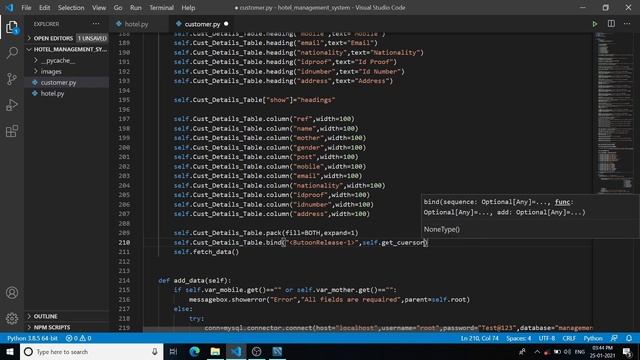Screen dimensions: 640x360
Task: Place cursor on line 214 def add_data
Action: [195, 280]
